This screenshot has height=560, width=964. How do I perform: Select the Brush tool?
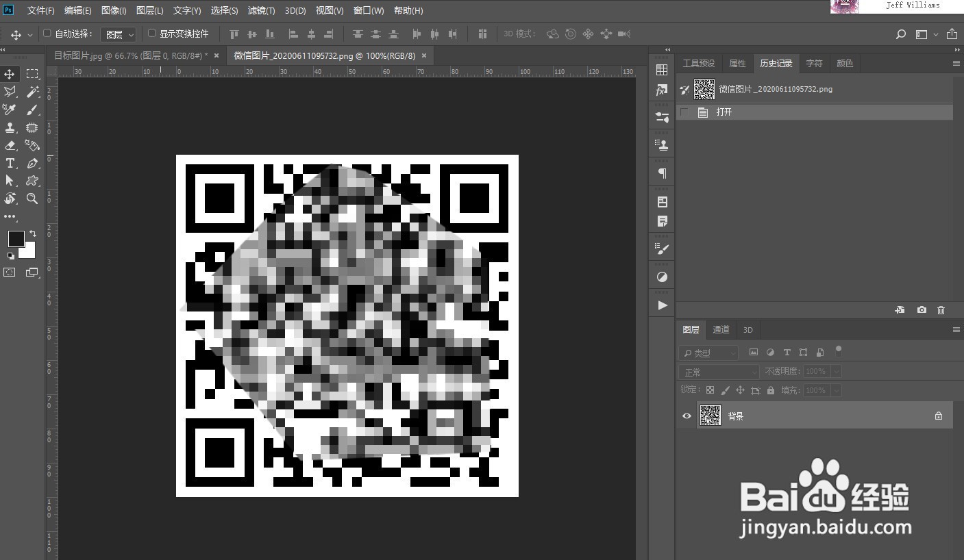point(32,110)
